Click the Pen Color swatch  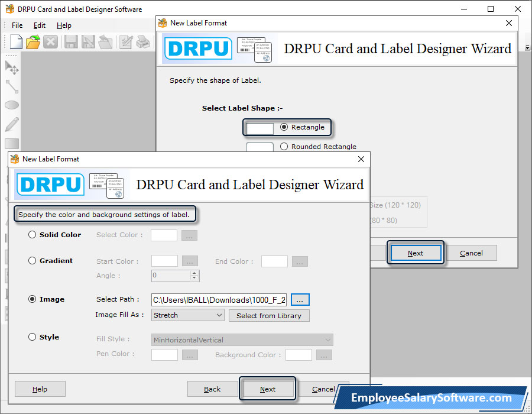[x=164, y=355]
